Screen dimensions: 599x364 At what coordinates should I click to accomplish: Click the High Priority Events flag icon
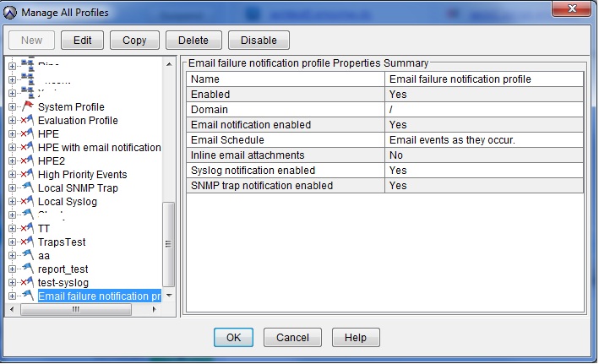click(27, 174)
